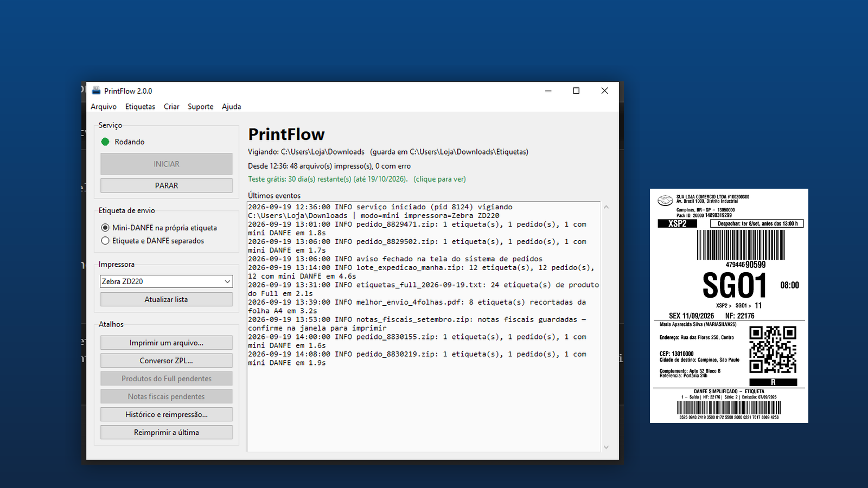Viewport: 868px width, 488px height.
Task: Click the log line for lote_expedicao_manha.zip
Action: pyautogui.click(x=421, y=272)
